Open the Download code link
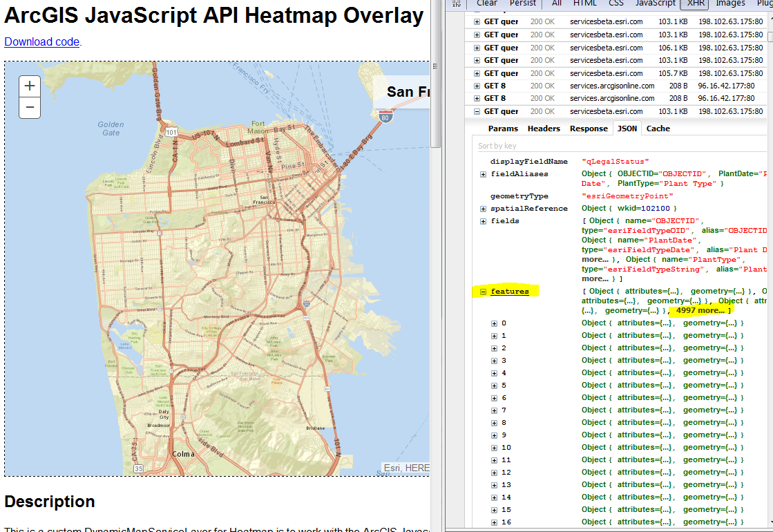Viewport: 773px width, 532px height. point(42,42)
